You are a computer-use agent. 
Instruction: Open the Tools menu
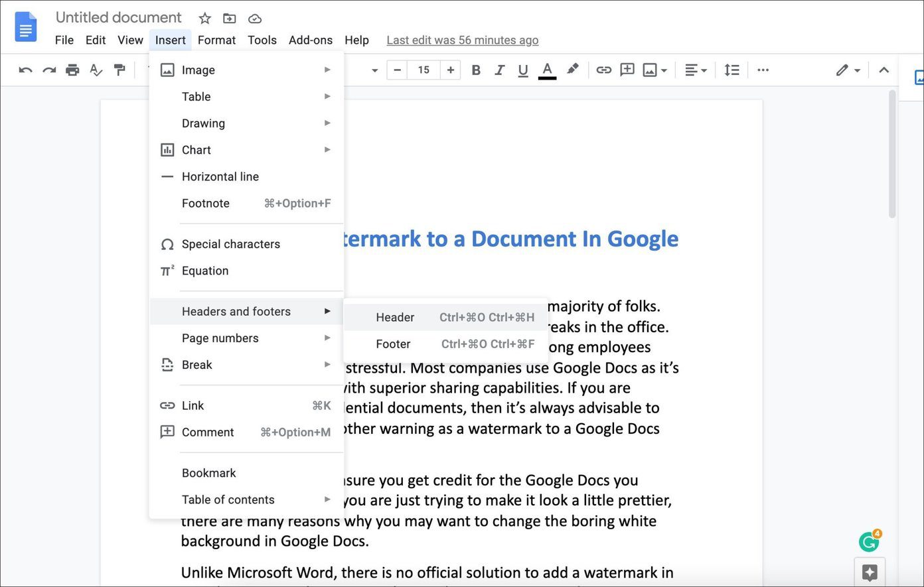(262, 40)
